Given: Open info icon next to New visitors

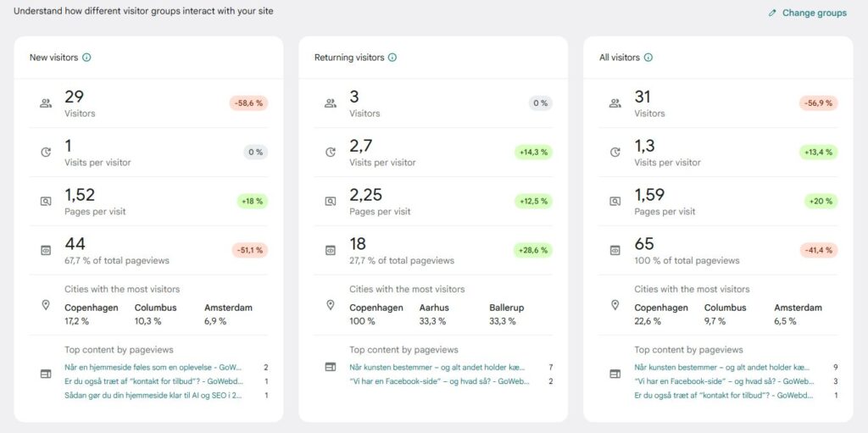Looking at the screenshot, I should 86,58.
